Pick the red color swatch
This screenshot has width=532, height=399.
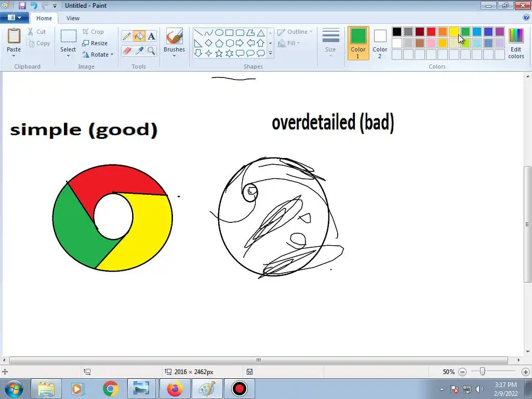431,32
